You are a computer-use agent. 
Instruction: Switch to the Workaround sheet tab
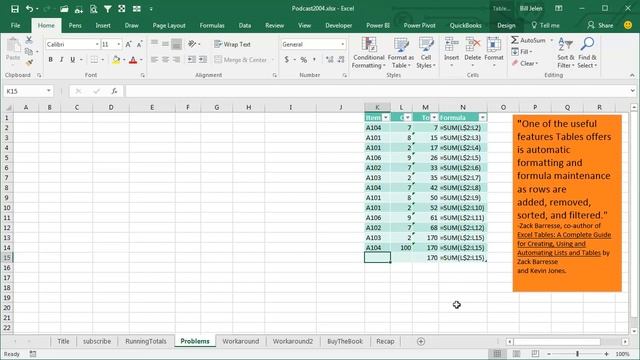pos(240,341)
